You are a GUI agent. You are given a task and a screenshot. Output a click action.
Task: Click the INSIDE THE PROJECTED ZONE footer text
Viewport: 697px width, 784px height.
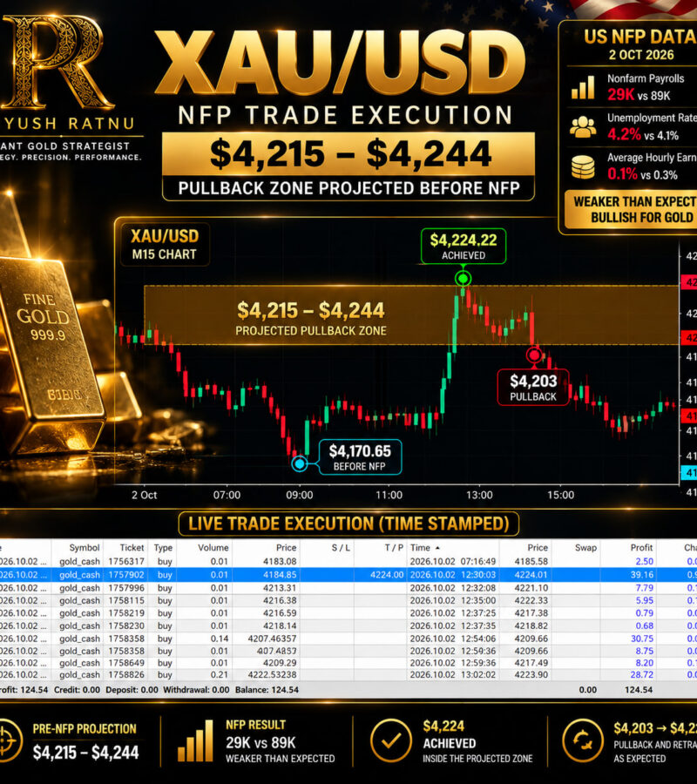coord(477,759)
